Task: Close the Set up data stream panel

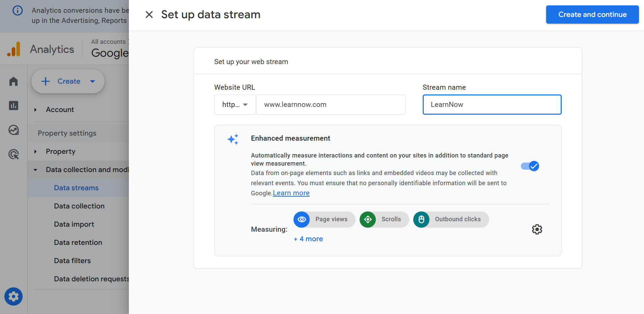Action: point(149,15)
